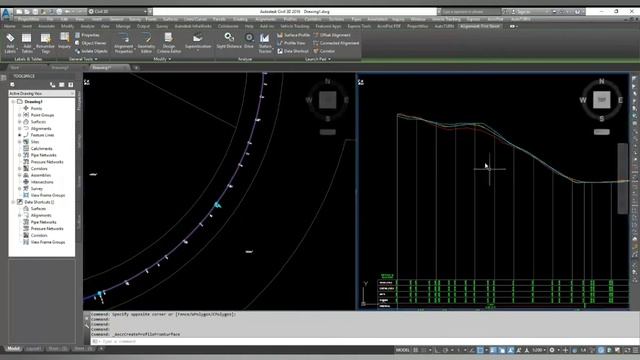
Task: Open the Design Criteria Editor
Action: click(x=169, y=43)
